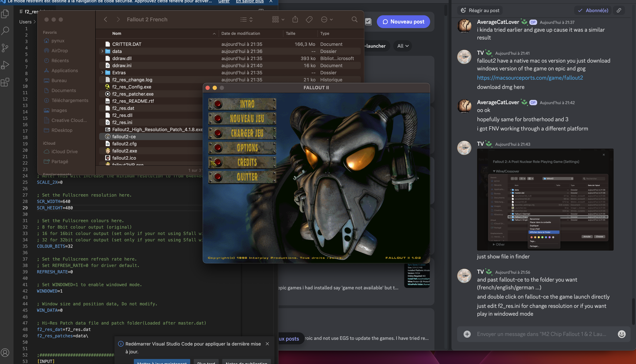Expand the data folder
636x364 pixels.
[102, 51]
